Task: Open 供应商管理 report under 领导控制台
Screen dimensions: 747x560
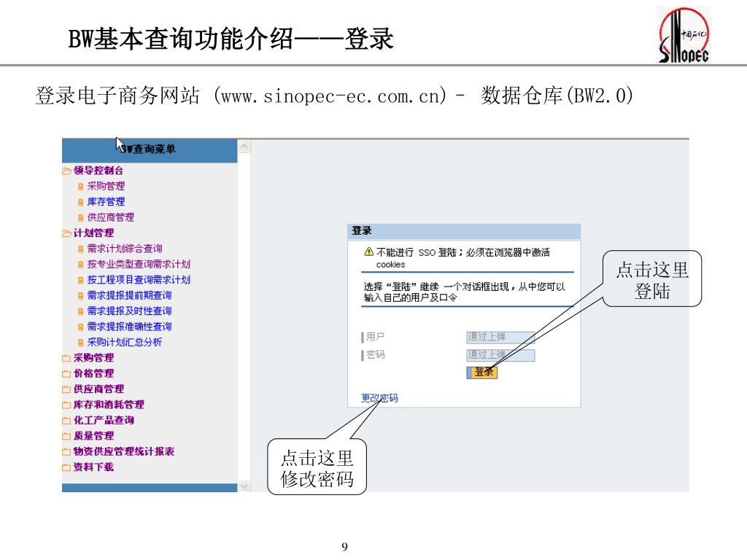Action: [x=111, y=217]
